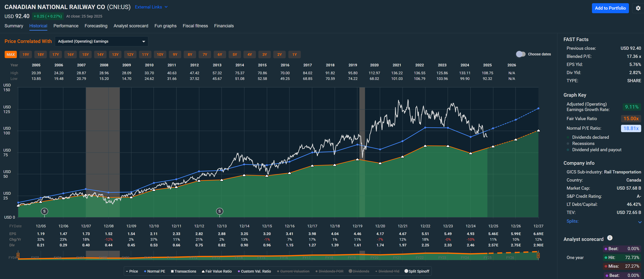Viewport: 644px width, 279px height.
Task: Toggle the Custom Val. Ratio legend icon
Action: (x=239, y=271)
